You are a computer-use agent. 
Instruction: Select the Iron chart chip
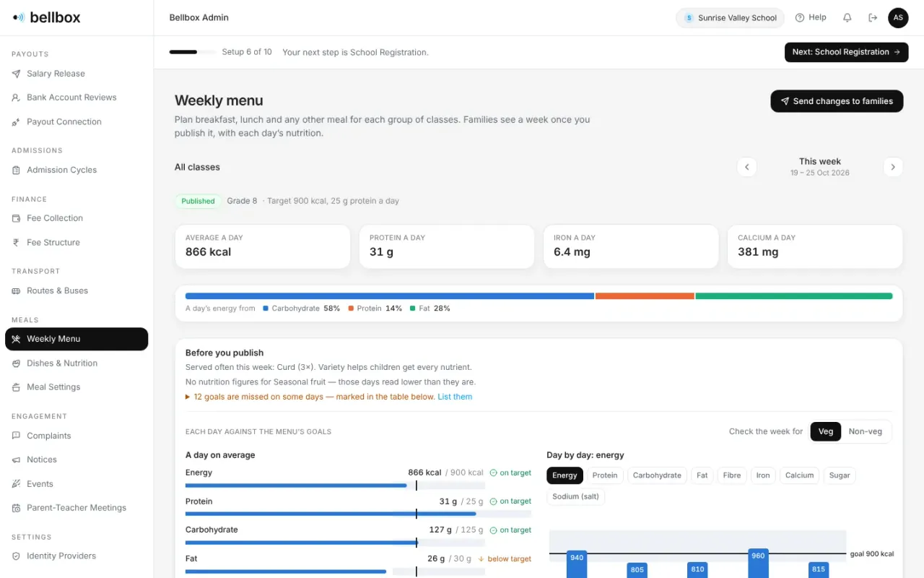(x=763, y=475)
